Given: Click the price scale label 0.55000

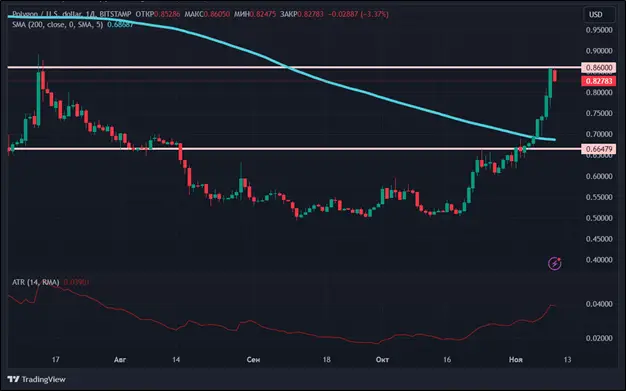Looking at the screenshot, I should pyautogui.click(x=599, y=197).
